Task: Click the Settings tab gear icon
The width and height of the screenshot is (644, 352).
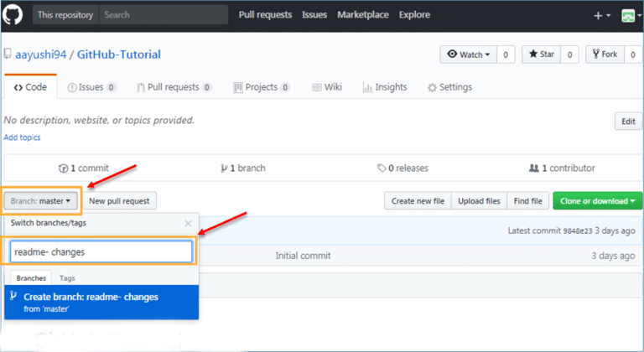Action: (x=432, y=87)
